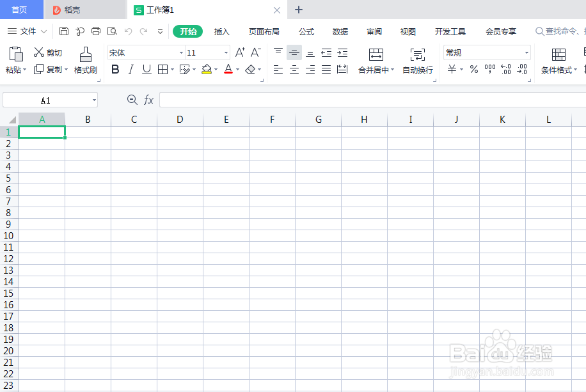Click Merge and Center (合并居中) icon
Viewport: 586px width, 392px height.
[x=376, y=54]
